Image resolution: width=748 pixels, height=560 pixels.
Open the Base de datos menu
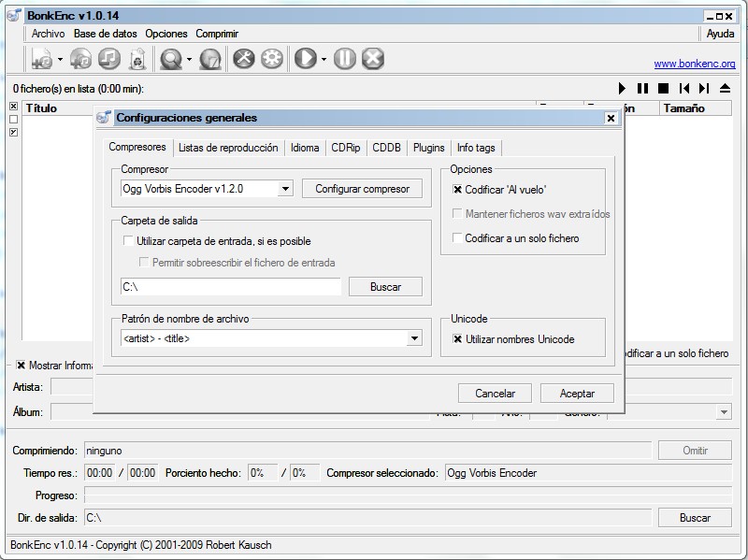[106, 34]
